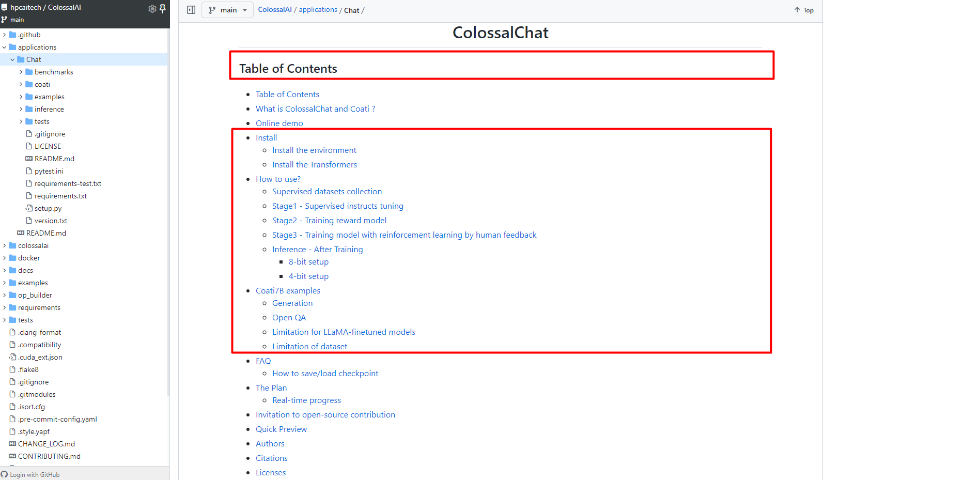
Task: Click the CHANGE_LOG.md markdown icon
Action: point(12,444)
